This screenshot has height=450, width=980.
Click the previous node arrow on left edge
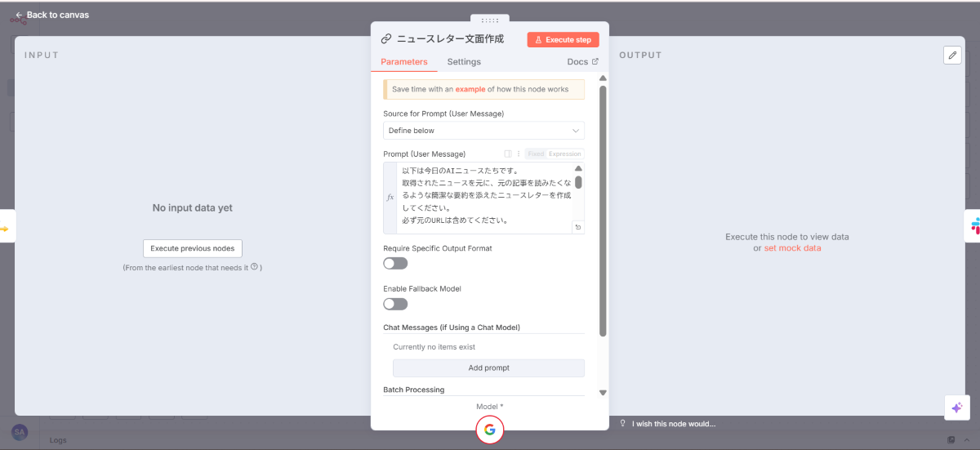(x=5, y=229)
